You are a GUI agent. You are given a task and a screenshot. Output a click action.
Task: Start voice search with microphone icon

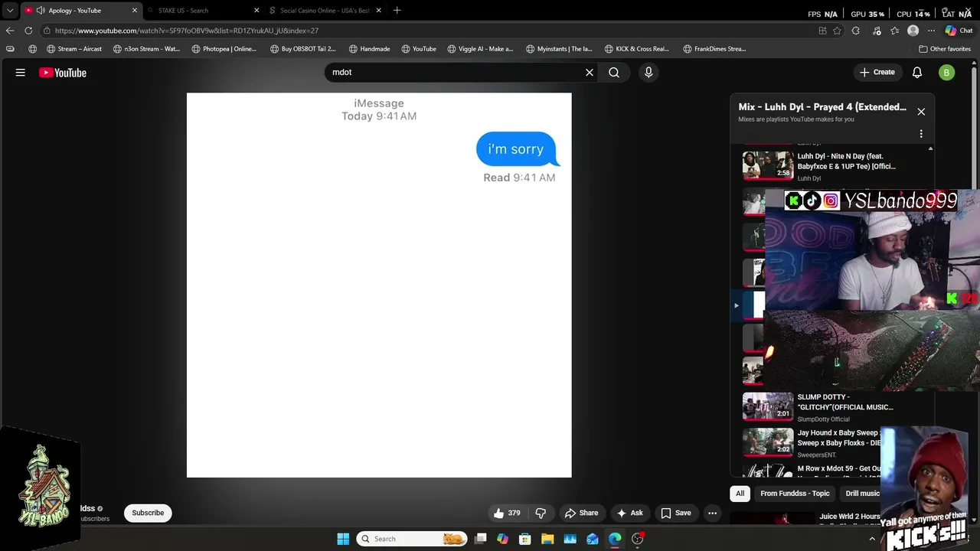[x=648, y=72]
